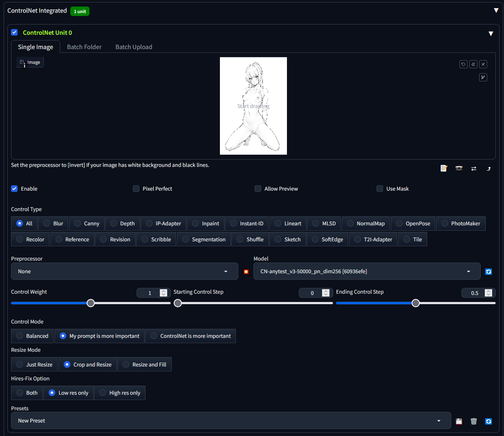Image resolution: width=504 pixels, height=436 pixels.
Task: Open the Model dropdown
Action: coord(367,272)
